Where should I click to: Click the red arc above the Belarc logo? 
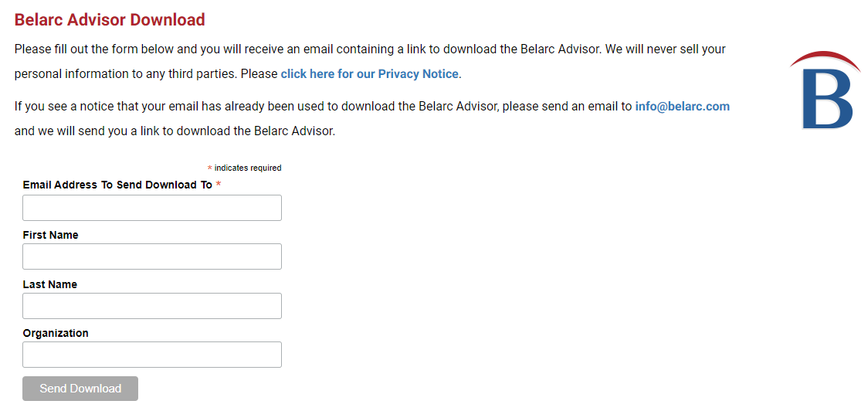825,60
